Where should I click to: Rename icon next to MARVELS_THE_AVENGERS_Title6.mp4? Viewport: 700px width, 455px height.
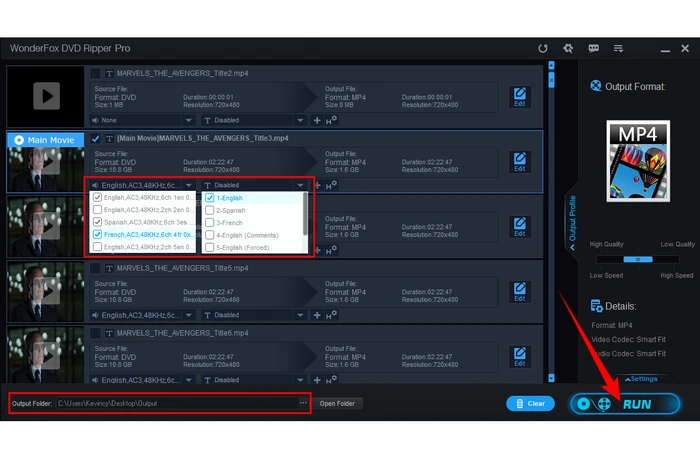tap(109, 333)
